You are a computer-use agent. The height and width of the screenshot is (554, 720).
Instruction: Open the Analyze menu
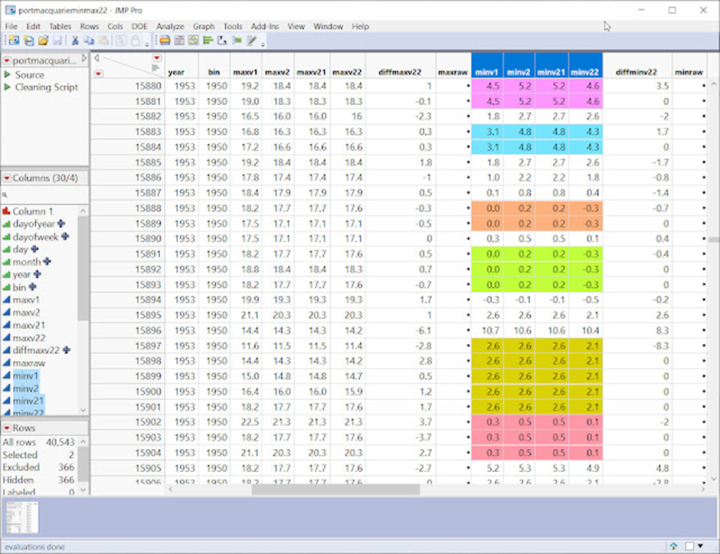(x=170, y=26)
